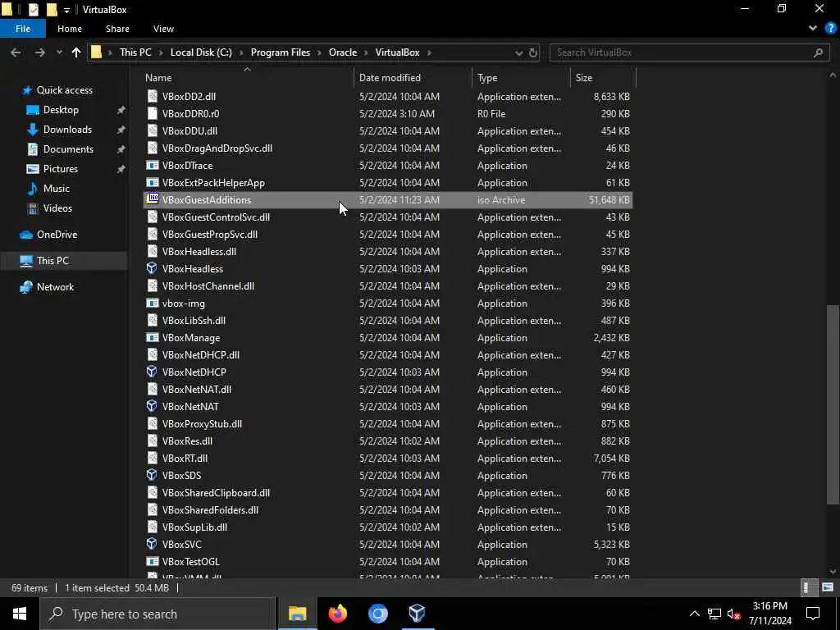Select VBoxLibSsh.dll file row
This screenshot has height=630, width=840.
(388, 321)
